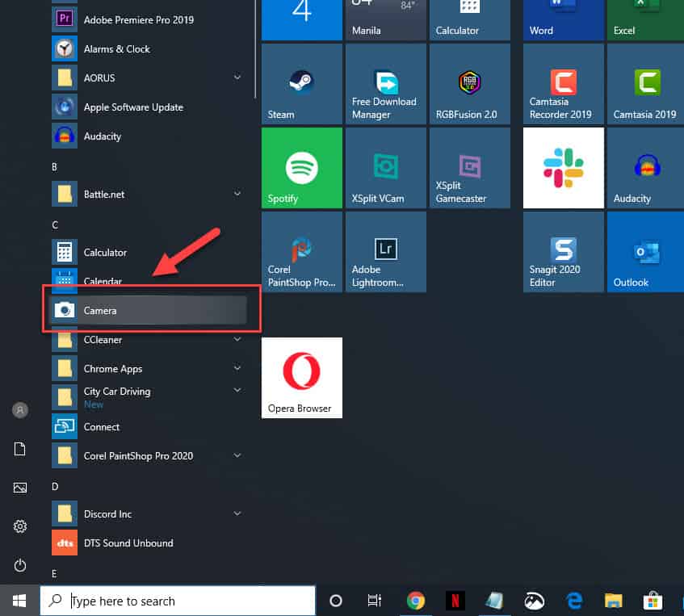Open Camtasia 2019 tile
Image resolution: width=684 pixels, height=616 pixels.
coord(645,84)
